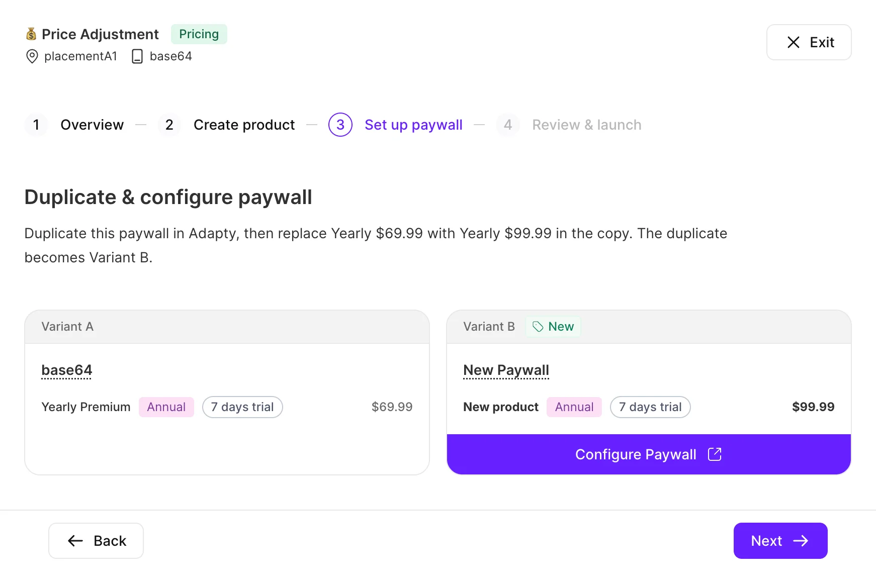Click the Annual badge for Yearly Premium
Screen dimensions: 876x588
pyautogui.click(x=166, y=407)
